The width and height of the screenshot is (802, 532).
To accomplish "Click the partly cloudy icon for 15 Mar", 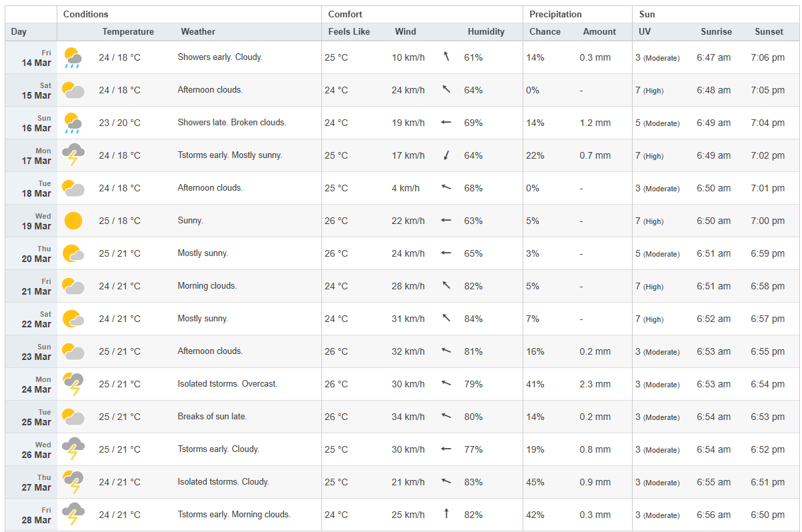I will pyautogui.click(x=73, y=91).
